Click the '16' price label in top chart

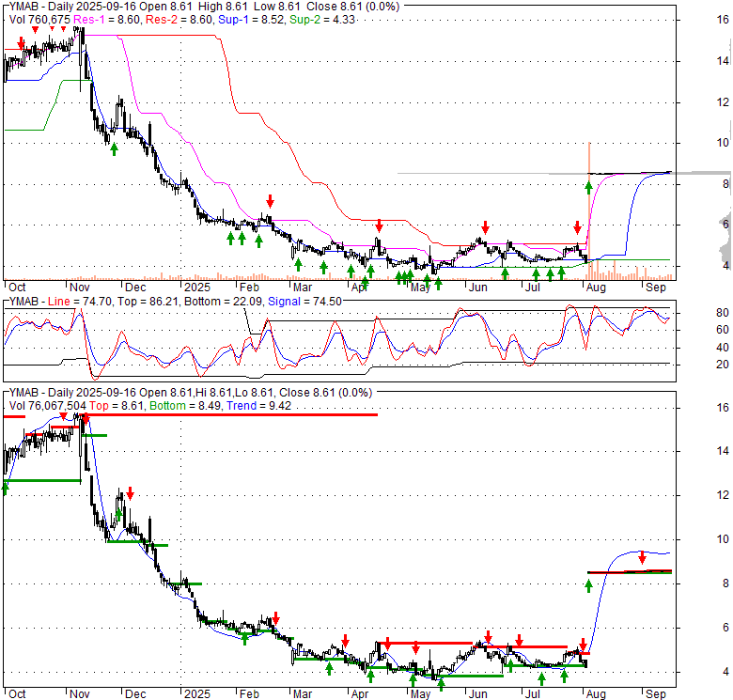pyautogui.click(x=723, y=20)
